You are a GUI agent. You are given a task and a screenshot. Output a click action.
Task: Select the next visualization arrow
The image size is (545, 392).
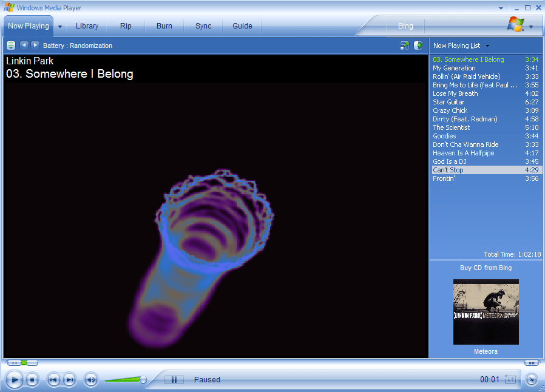[x=35, y=46]
